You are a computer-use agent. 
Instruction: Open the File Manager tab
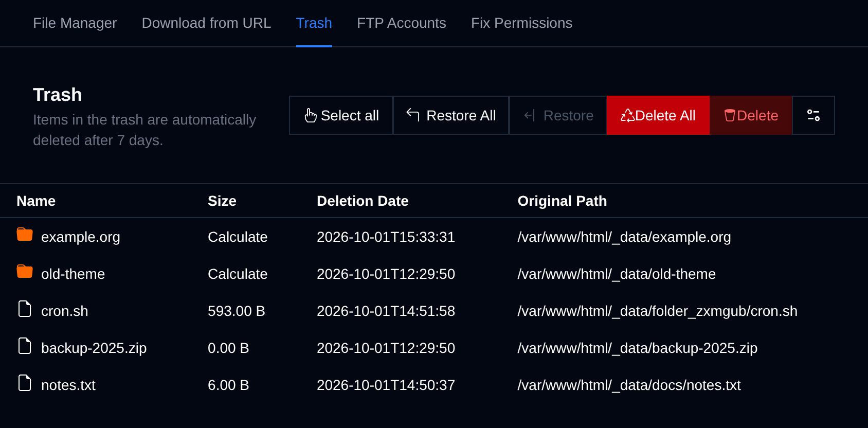coord(75,23)
